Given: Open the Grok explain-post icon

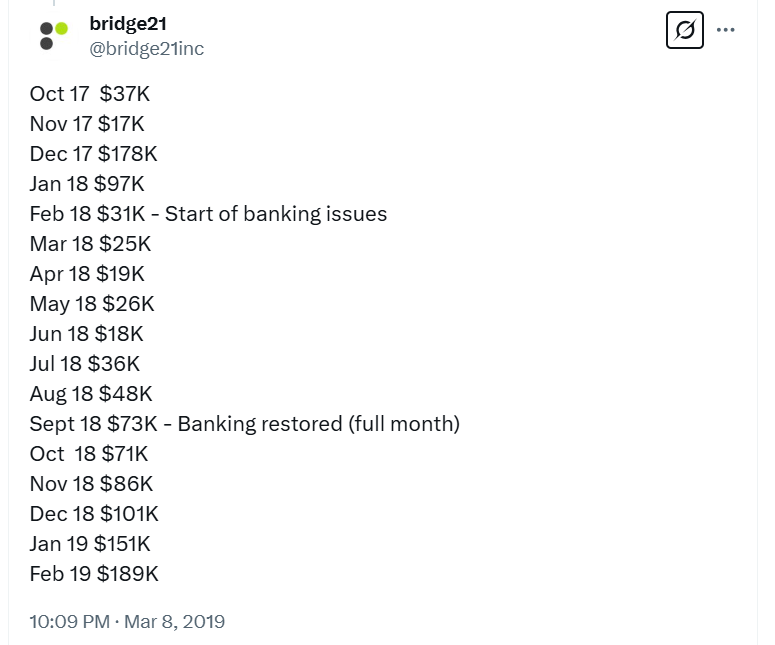Looking at the screenshot, I should (x=685, y=30).
